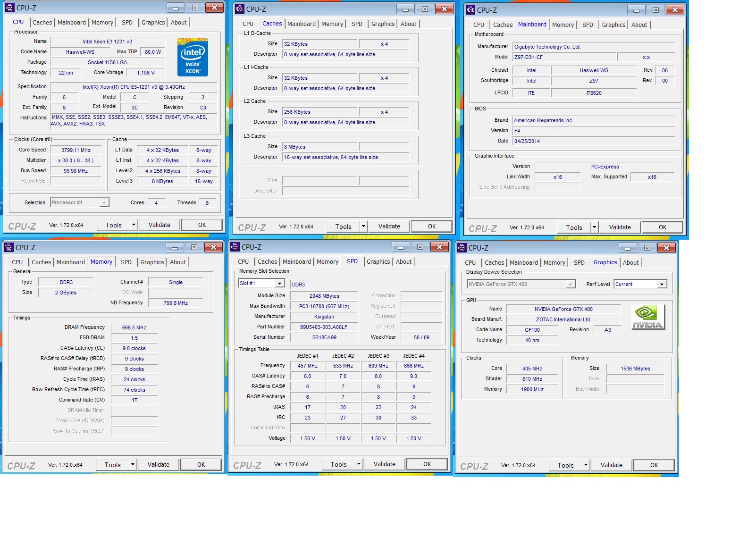Screen dimensions: 756x545
Task: Open the Processor #1 selection dropdown
Action: pos(104,202)
